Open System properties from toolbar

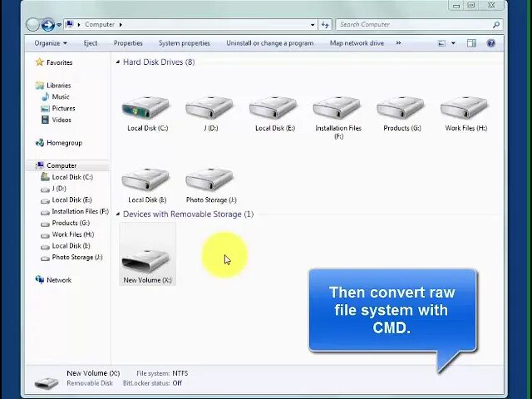point(185,43)
